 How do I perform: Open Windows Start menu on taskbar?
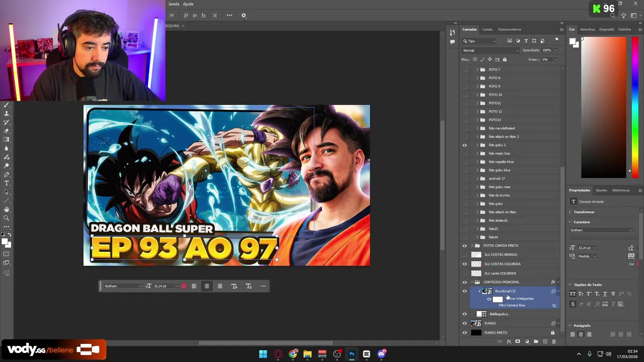click(x=263, y=354)
